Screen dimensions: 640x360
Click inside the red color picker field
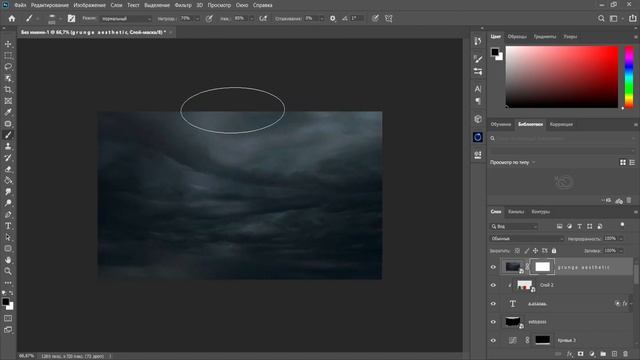562,77
